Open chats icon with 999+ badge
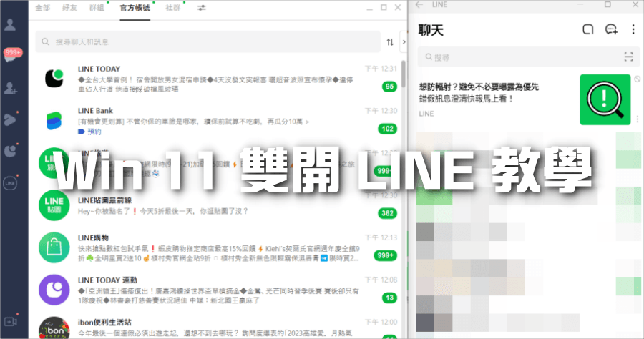Viewport: 644px width, 339px height. click(x=11, y=55)
